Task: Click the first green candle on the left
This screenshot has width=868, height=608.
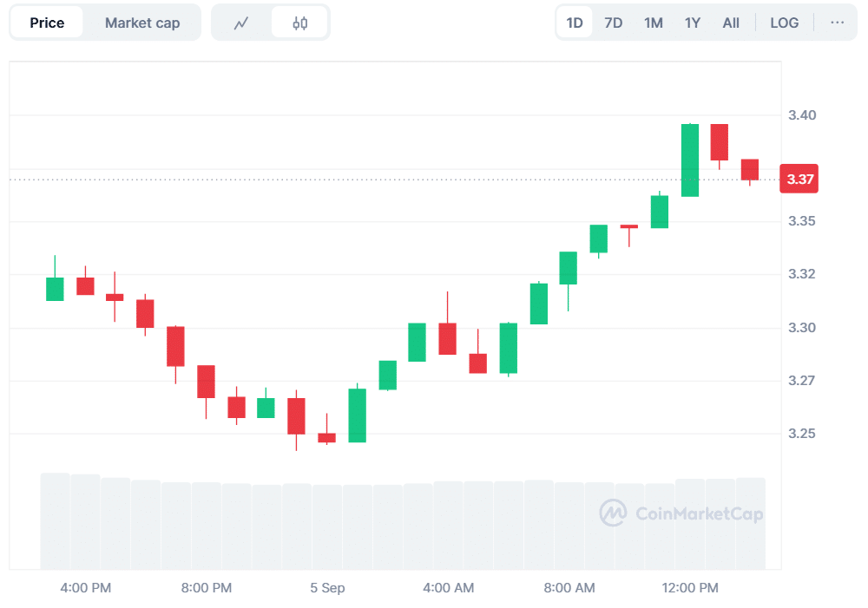Action: coord(55,289)
